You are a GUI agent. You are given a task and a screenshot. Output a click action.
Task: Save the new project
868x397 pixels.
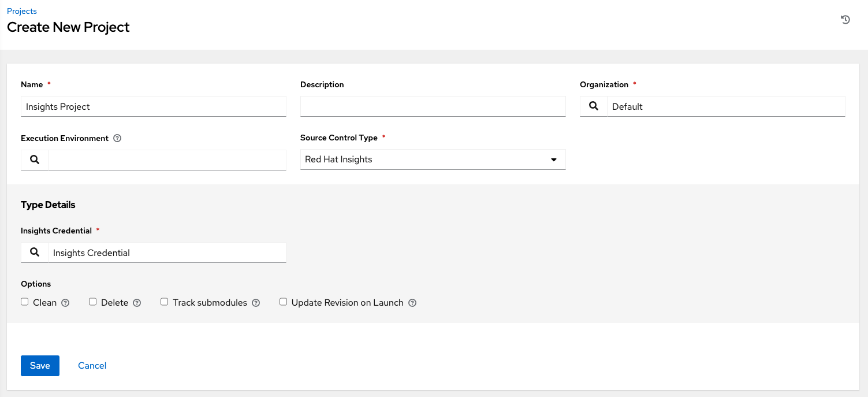coord(39,365)
